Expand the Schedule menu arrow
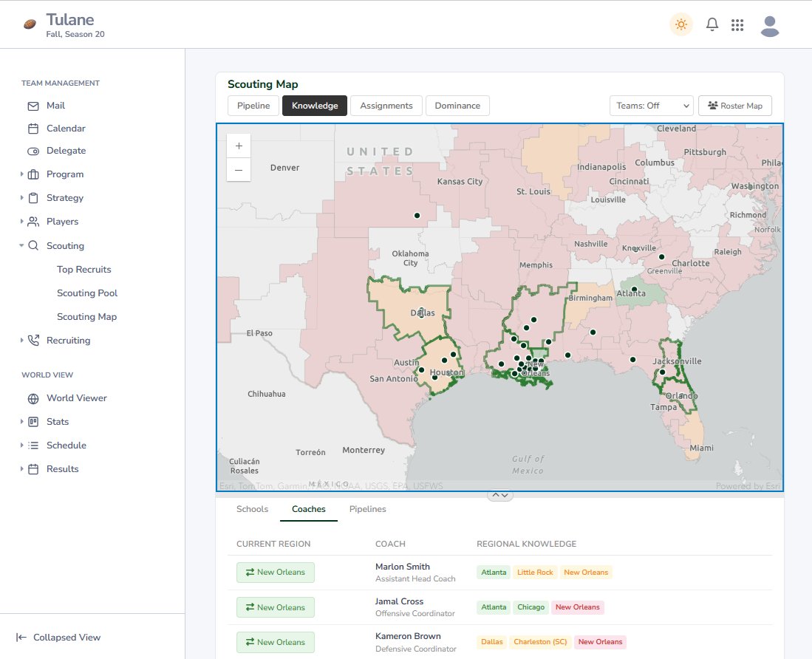Screen dimensions: 812x659 (21, 445)
